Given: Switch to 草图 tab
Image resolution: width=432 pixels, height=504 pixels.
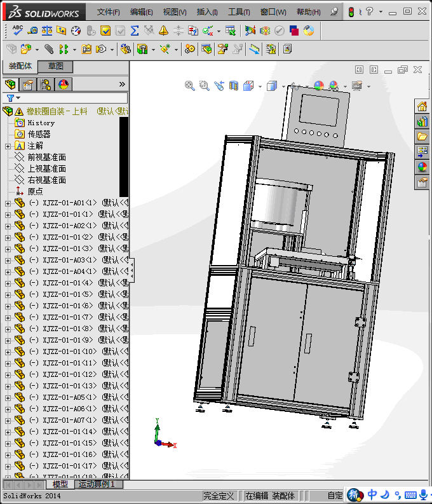Looking at the screenshot, I should coord(55,66).
